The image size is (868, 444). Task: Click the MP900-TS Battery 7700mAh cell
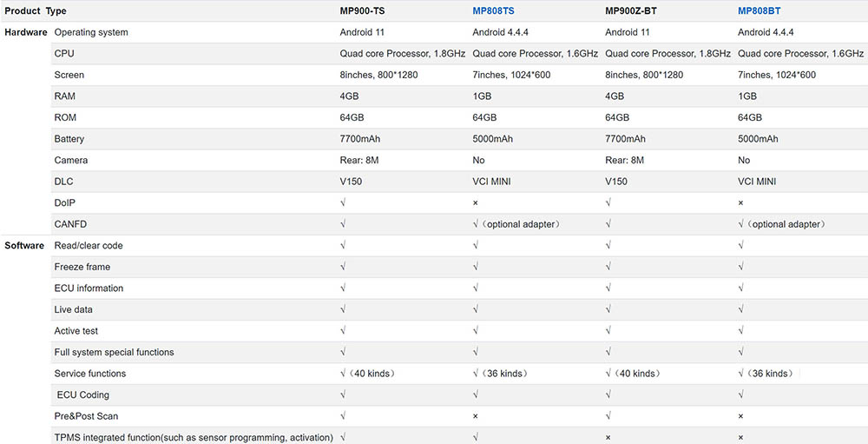coord(360,139)
